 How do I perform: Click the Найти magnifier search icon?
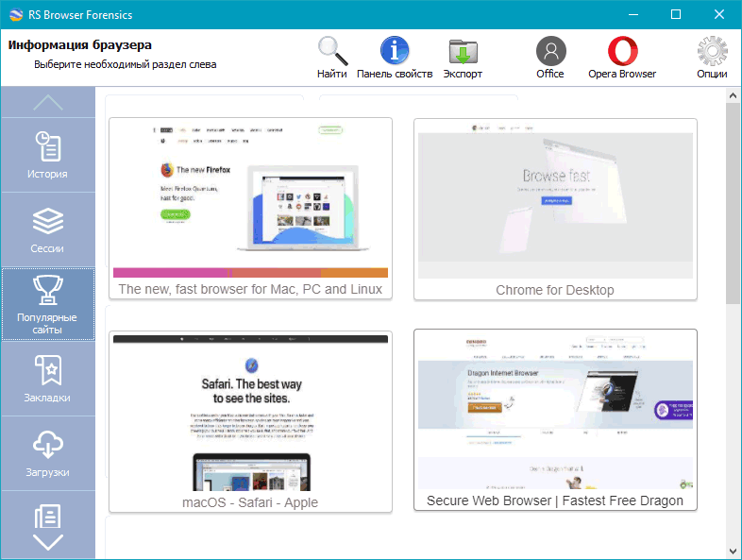point(332,51)
